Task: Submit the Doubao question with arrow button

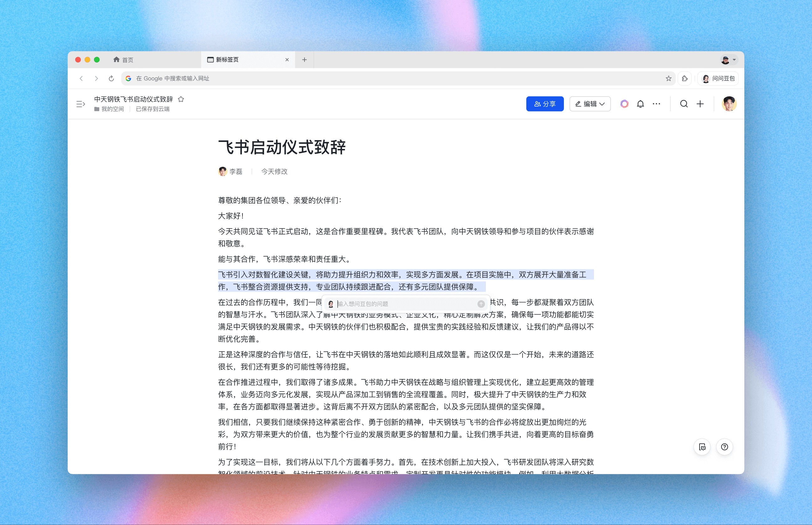Action: point(481,304)
